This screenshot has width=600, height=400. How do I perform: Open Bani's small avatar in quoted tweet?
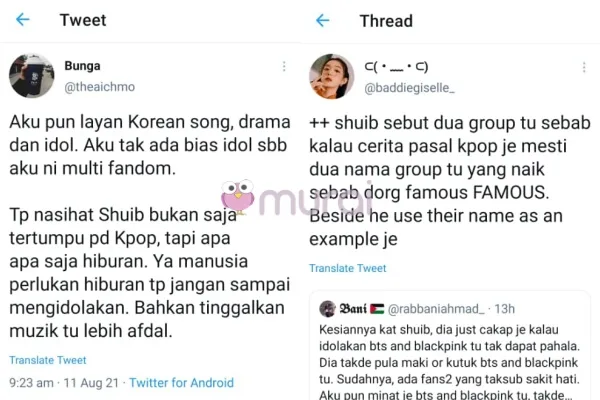327,309
